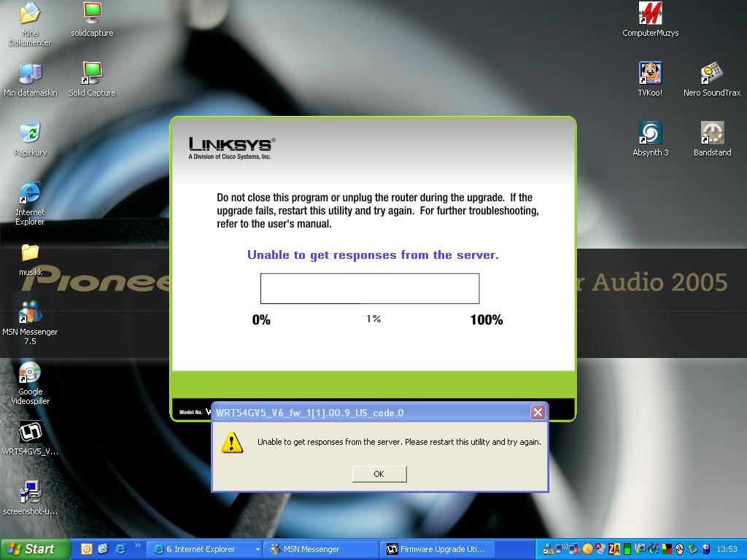Open Nero SoundTrax desktop shortcut
This screenshot has height=560, width=747.
(712, 79)
